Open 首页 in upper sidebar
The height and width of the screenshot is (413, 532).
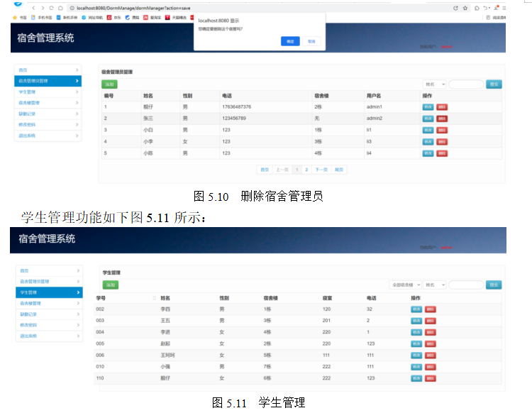[x=48, y=70]
